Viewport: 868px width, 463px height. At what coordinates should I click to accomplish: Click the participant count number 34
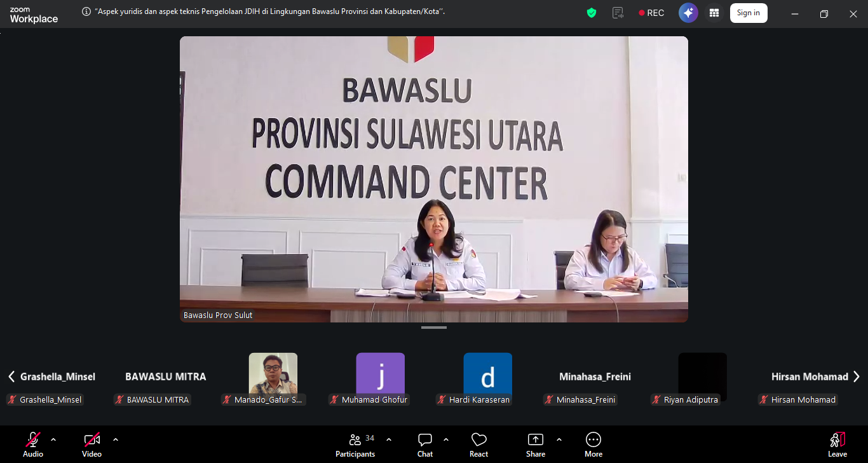(x=370, y=438)
